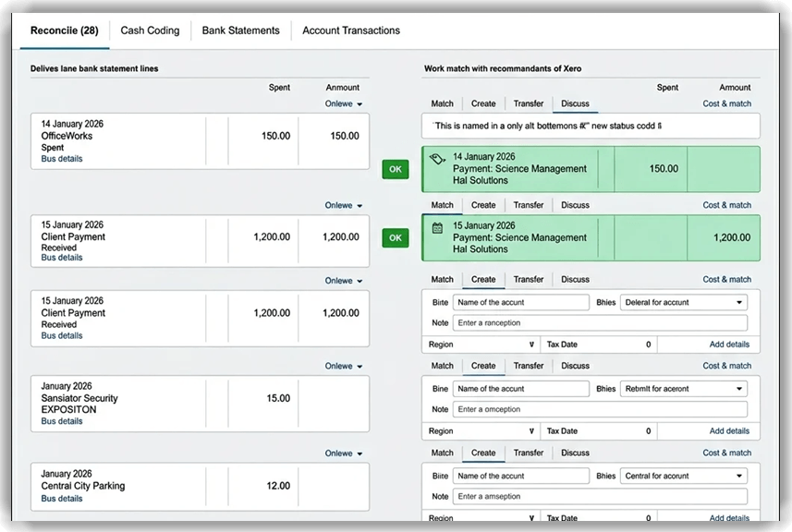792x532 pixels.
Task: Click the calendar icon on 15 January matched payment
Action: pyautogui.click(x=438, y=226)
